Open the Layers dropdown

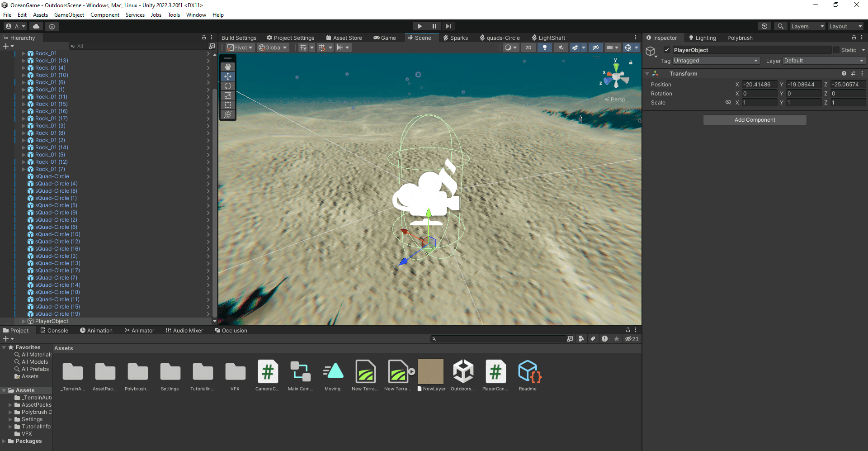pyautogui.click(x=807, y=26)
